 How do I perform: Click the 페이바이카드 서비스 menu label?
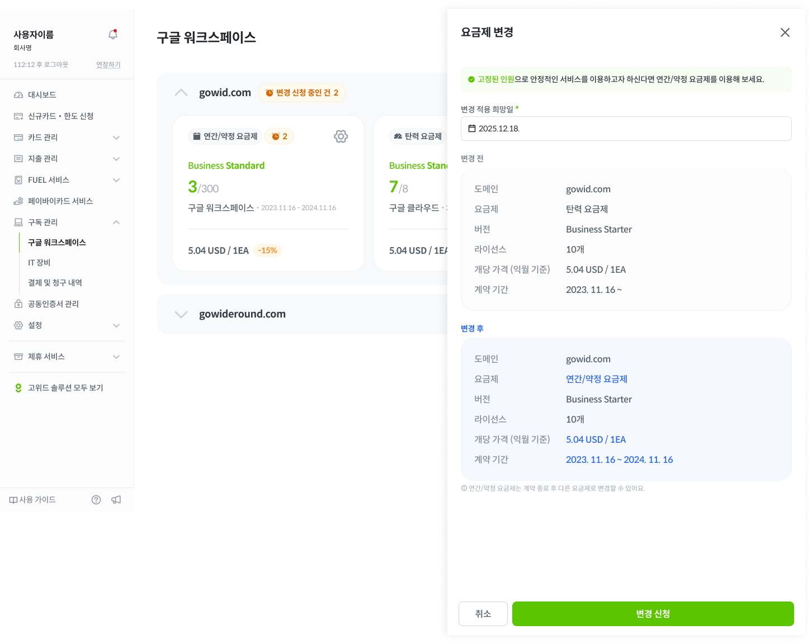(x=60, y=201)
